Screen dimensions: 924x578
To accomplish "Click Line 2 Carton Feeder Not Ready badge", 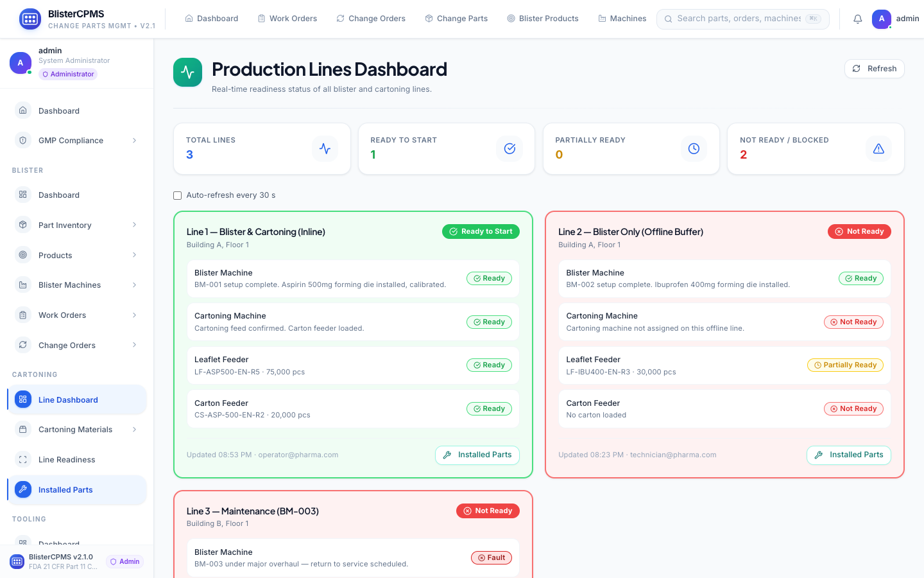I will click(853, 408).
